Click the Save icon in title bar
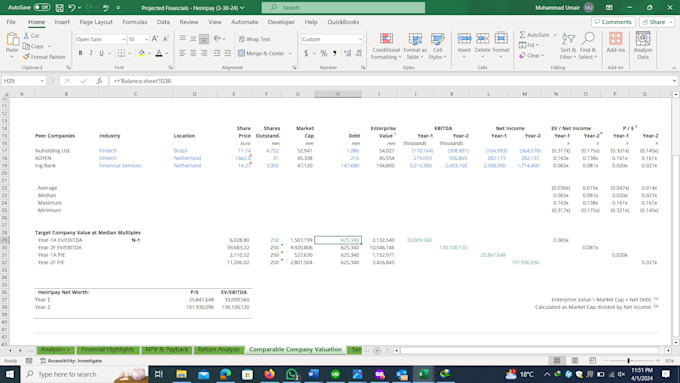 coord(59,8)
